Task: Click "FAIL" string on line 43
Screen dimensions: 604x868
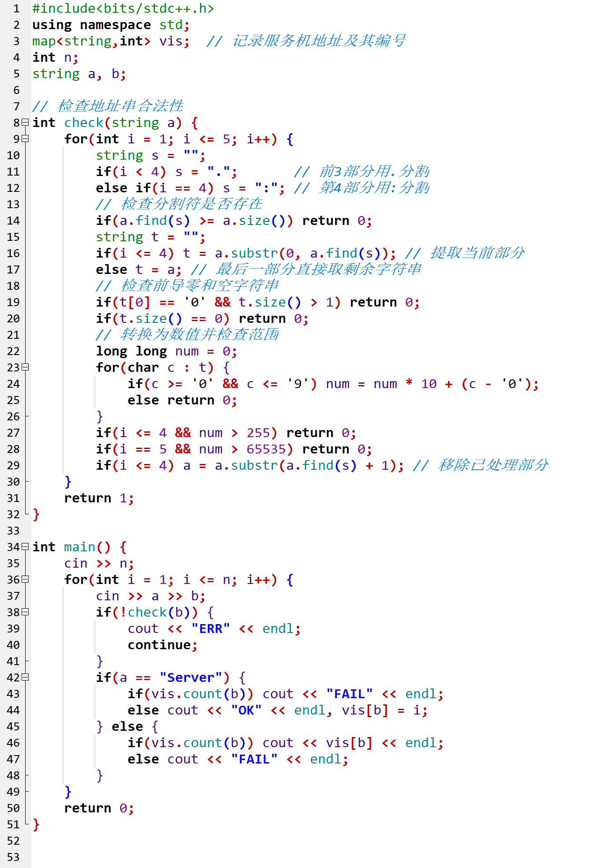Action: (350, 694)
